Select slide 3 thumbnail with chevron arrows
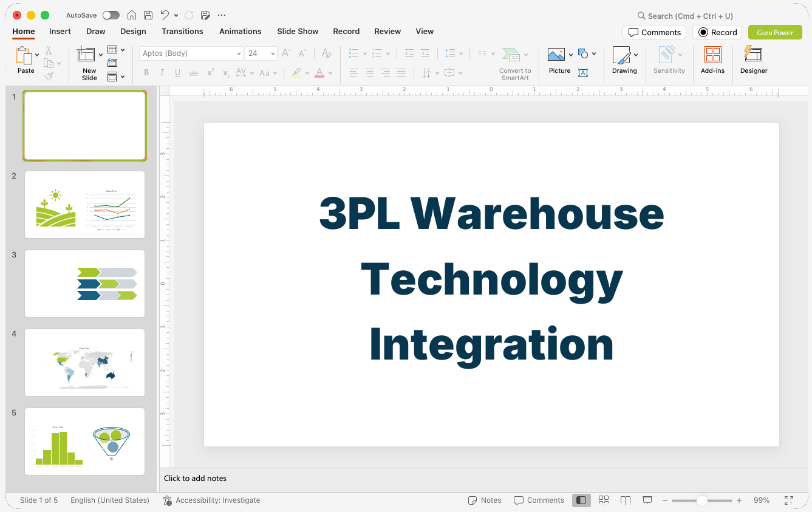The width and height of the screenshot is (812, 512). coord(84,284)
